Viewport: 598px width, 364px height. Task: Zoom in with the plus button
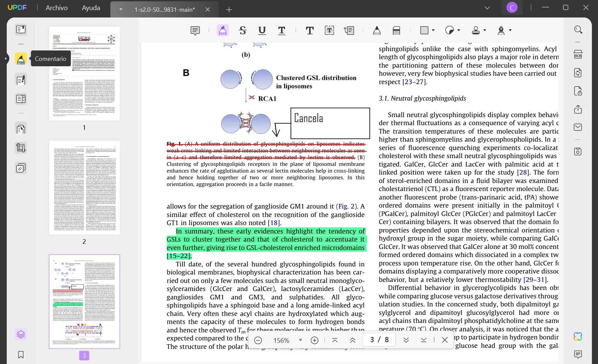point(315,340)
